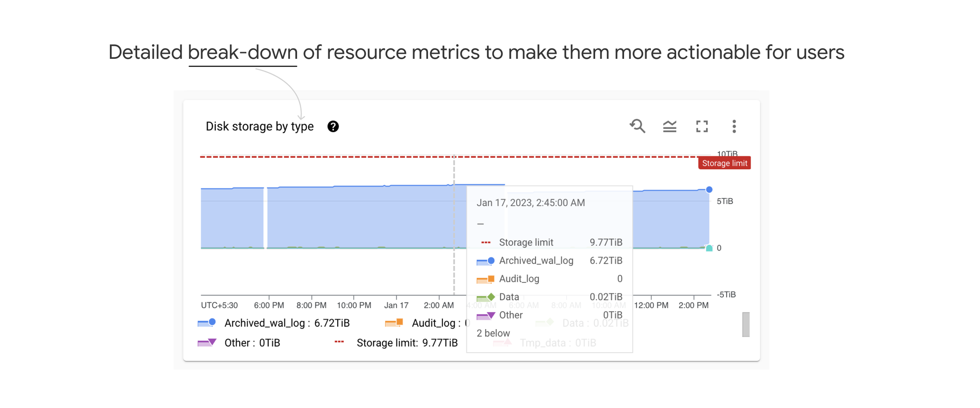This screenshot has width=980, height=408.
Task: Click the blue end data point marker
Action: 709,190
